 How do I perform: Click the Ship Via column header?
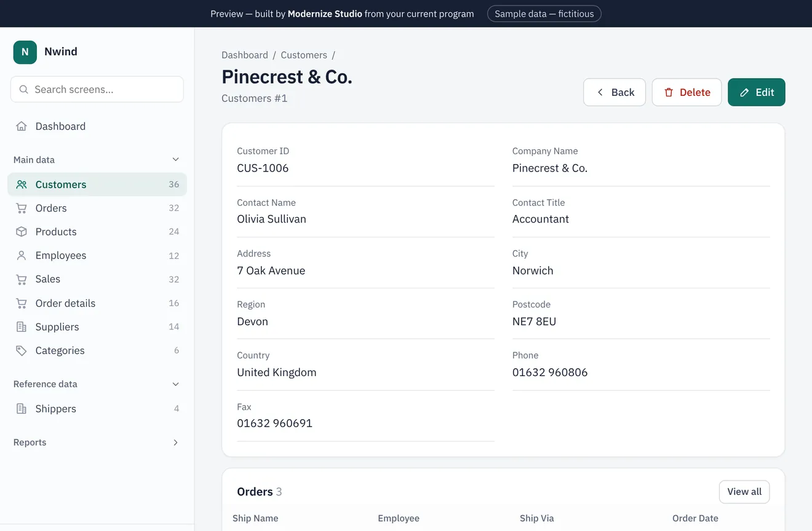click(537, 518)
